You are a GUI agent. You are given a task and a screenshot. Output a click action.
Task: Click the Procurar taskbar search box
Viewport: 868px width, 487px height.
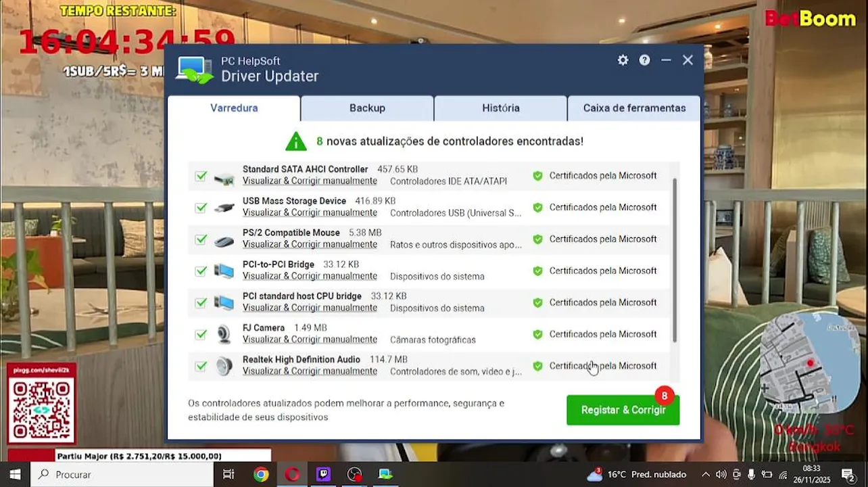[x=122, y=474]
